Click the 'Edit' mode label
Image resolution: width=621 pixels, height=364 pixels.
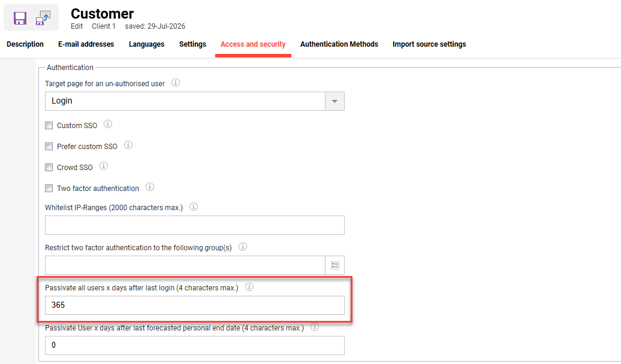tap(77, 26)
